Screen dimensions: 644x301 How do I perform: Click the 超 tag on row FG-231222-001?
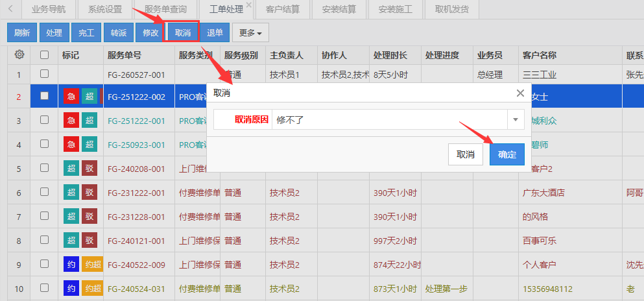point(71,193)
